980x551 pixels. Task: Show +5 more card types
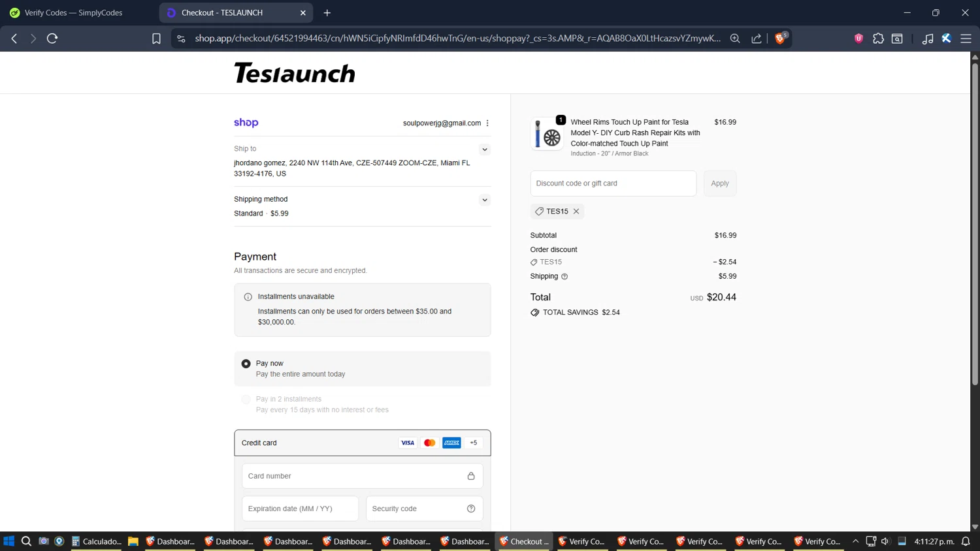[x=474, y=443]
